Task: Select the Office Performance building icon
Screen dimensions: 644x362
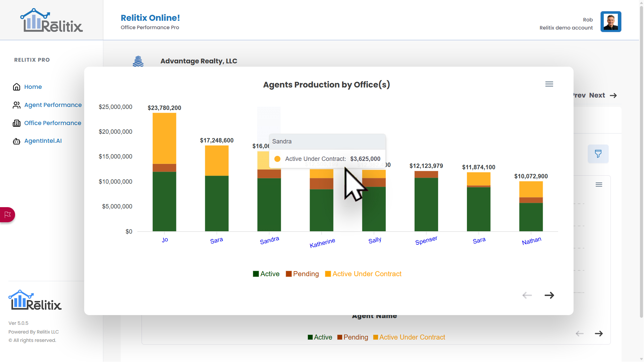Action: pyautogui.click(x=16, y=123)
